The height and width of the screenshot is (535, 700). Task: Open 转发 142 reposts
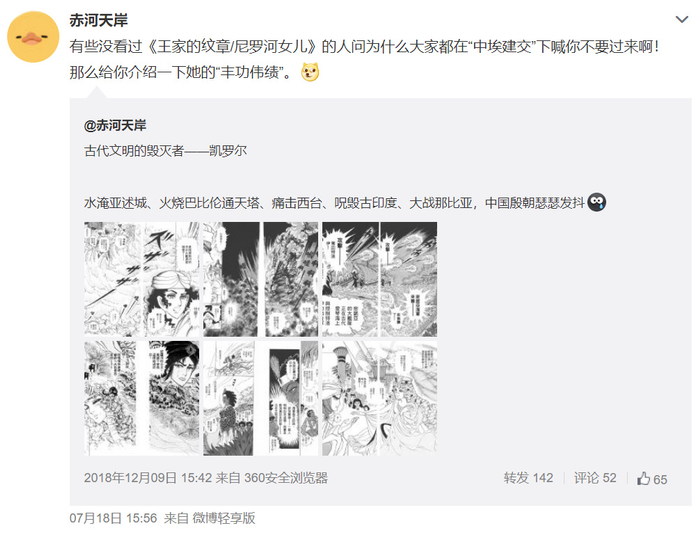click(x=528, y=478)
